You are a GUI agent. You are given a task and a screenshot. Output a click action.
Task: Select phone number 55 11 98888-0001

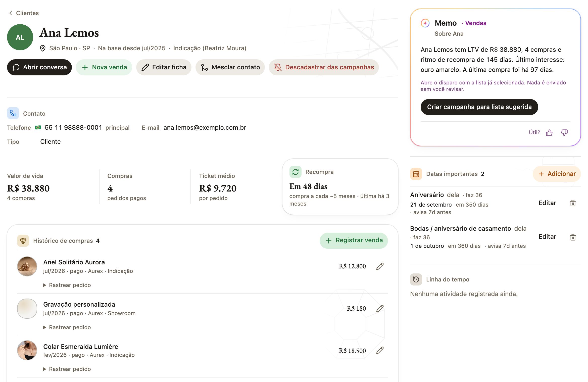coord(73,127)
